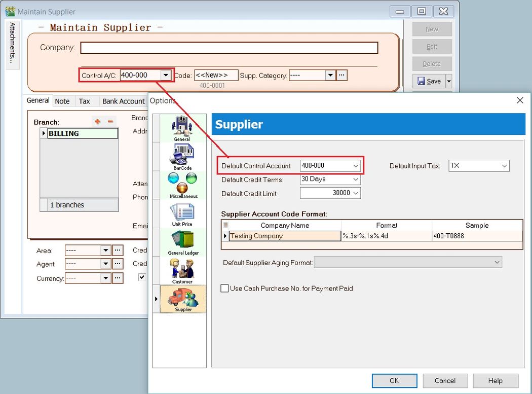Select the Unit Price options icon
This screenshot has height=394, width=532.
[183, 213]
